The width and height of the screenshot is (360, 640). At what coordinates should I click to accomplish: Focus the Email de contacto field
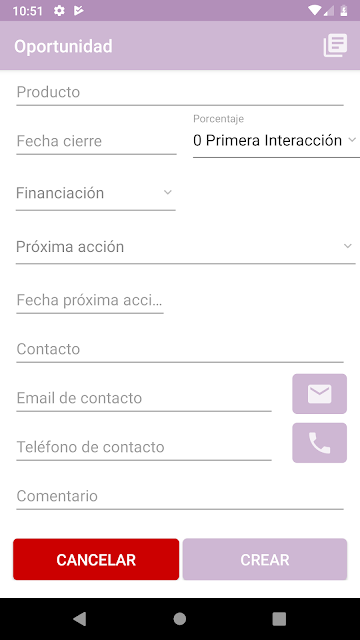click(144, 398)
